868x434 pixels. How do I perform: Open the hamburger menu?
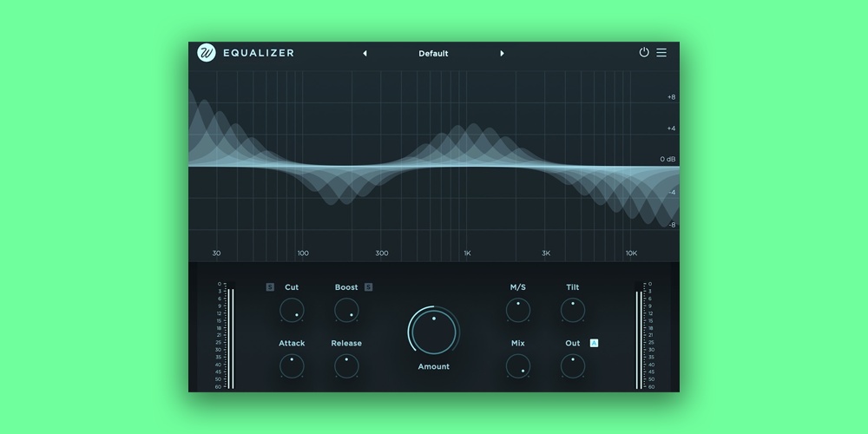pos(661,53)
